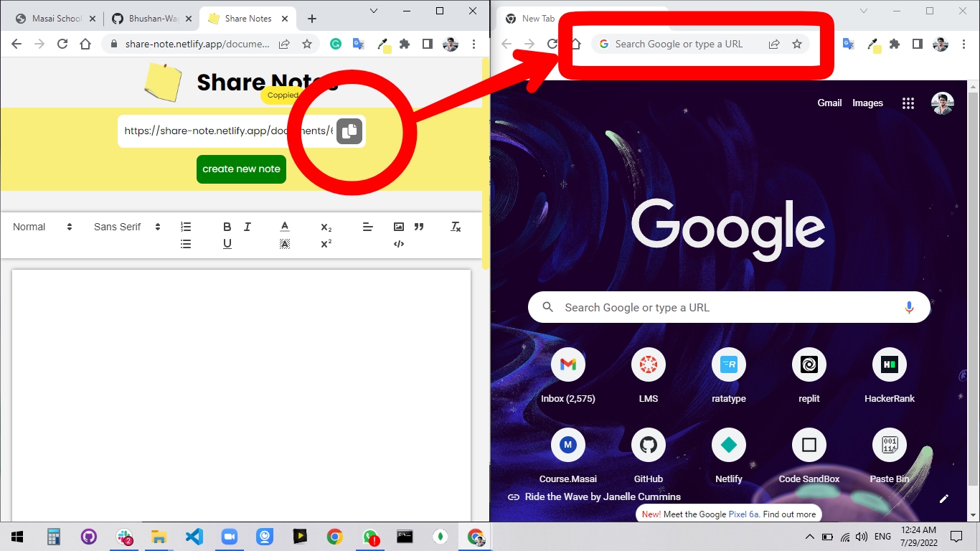Open the Grammarly extension in left window
The width and height of the screenshot is (980, 551).
click(336, 44)
